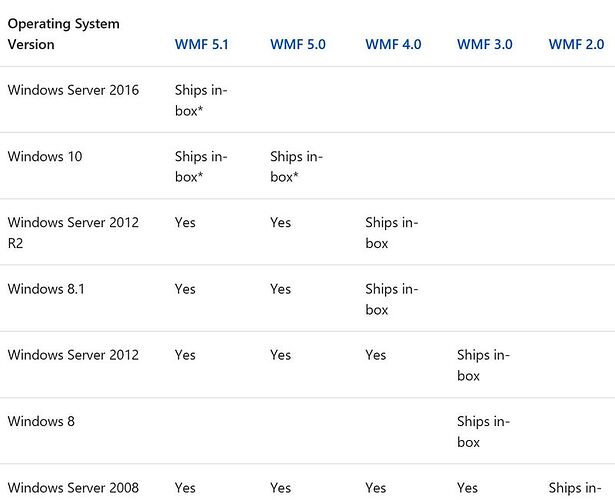Screen dimensions: 615x500
Task: Click Yes under WMF 3.0 for Server 2008
Action: tap(467, 488)
